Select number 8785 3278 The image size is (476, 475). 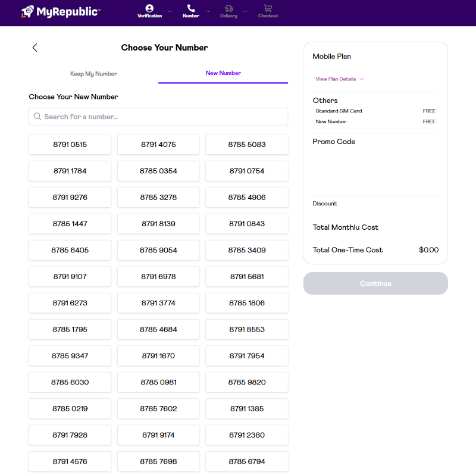tap(158, 198)
